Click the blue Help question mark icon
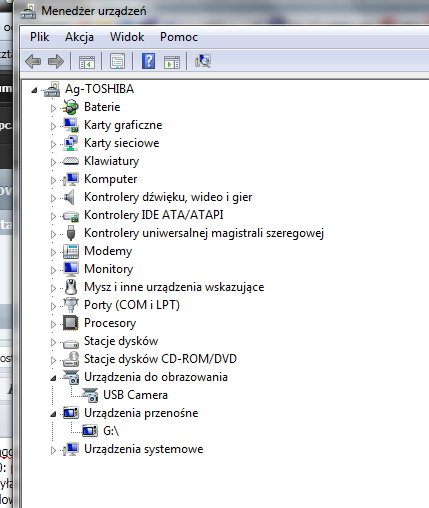 (x=148, y=61)
